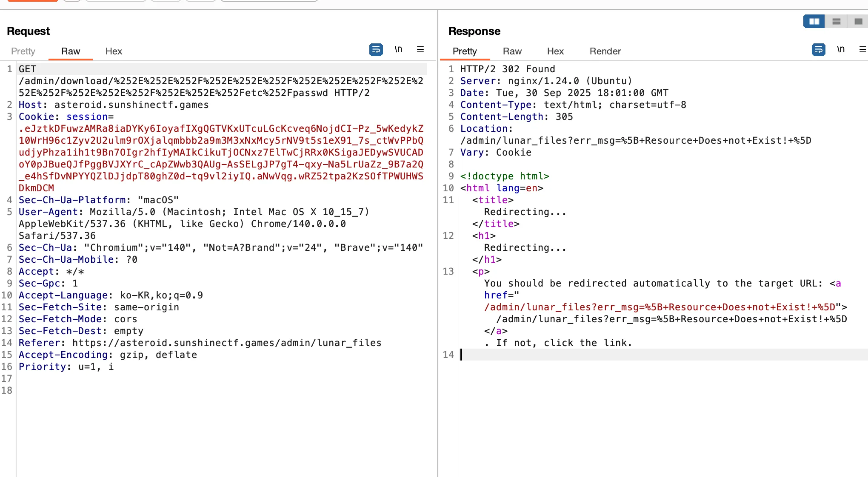Select the Request Pretty tab

(x=23, y=51)
